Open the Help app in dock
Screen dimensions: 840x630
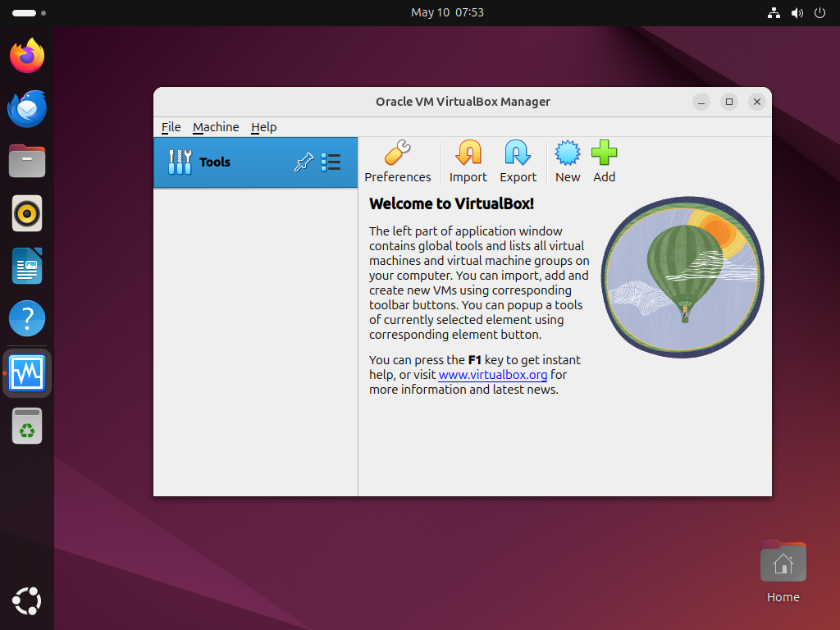pos(27,319)
